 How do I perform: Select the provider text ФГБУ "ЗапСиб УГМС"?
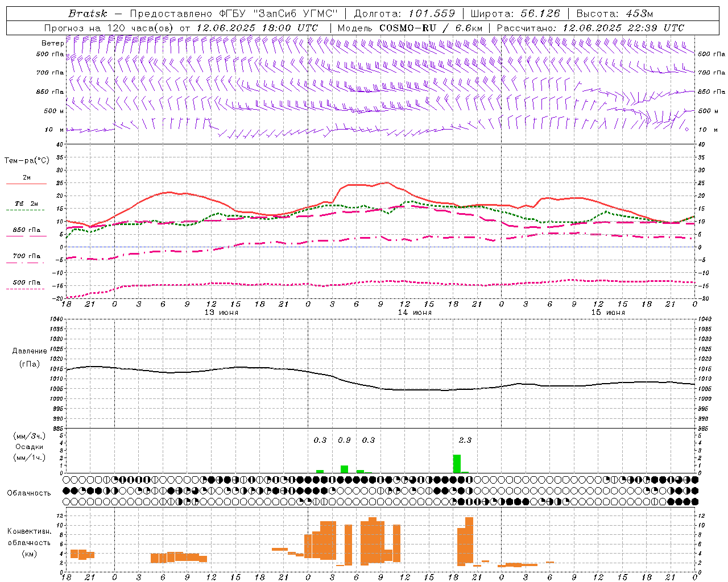coord(278,14)
